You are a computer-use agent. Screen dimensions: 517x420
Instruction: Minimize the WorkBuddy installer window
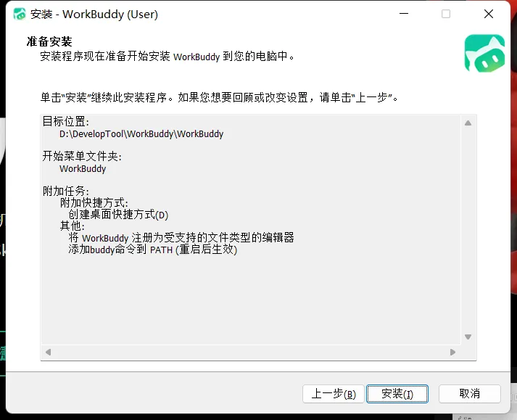point(404,14)
